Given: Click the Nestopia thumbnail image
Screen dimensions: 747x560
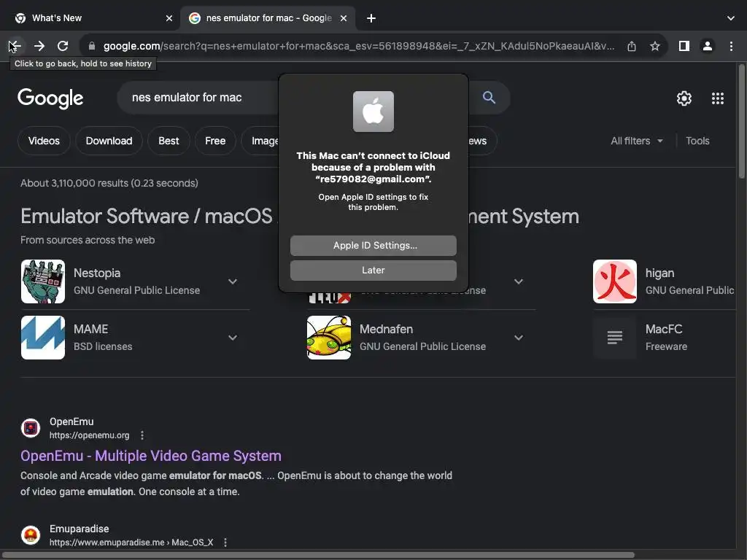Looking at the screenshot, I should (43, 281).
